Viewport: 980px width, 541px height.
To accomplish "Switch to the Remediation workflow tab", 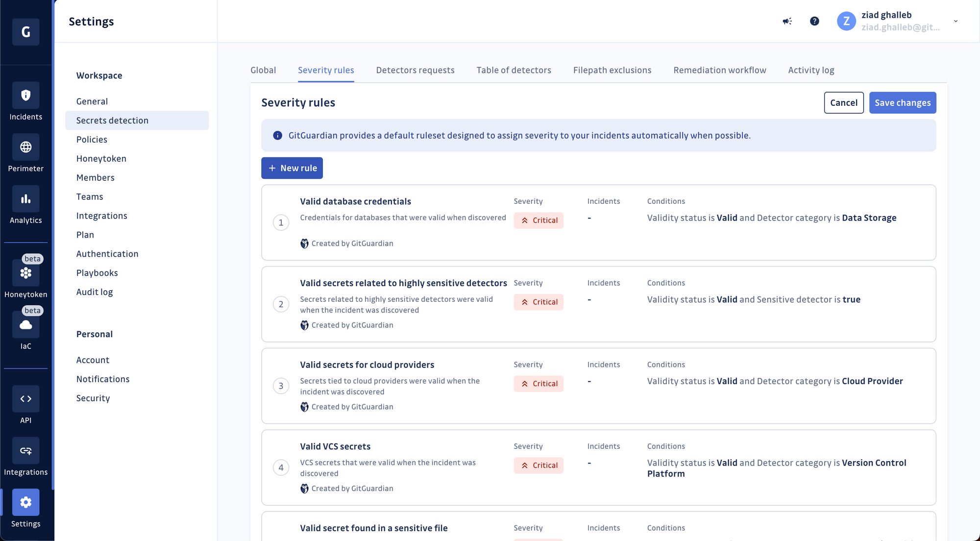I will click(719, 70).
